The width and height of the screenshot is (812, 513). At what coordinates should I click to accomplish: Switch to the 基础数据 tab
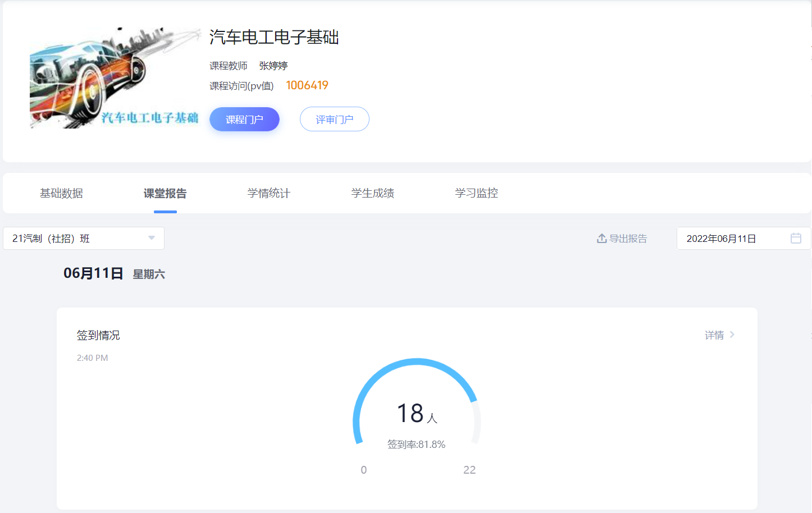[61, 193]
